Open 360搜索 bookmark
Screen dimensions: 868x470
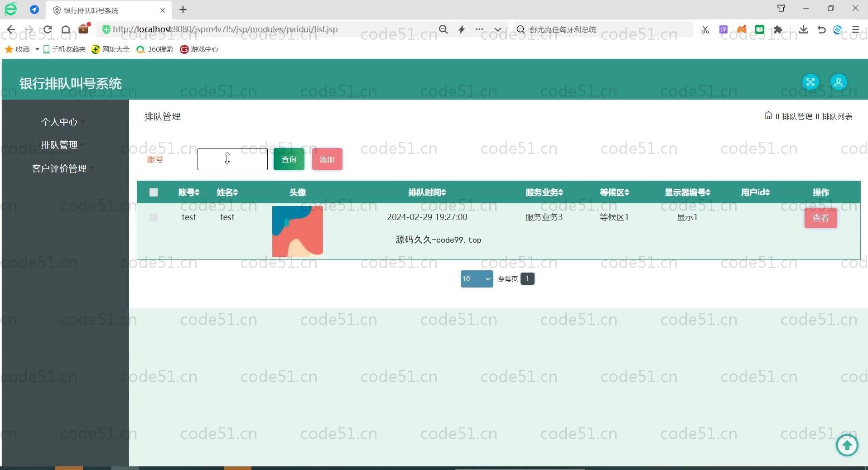(x=155, y=49)
